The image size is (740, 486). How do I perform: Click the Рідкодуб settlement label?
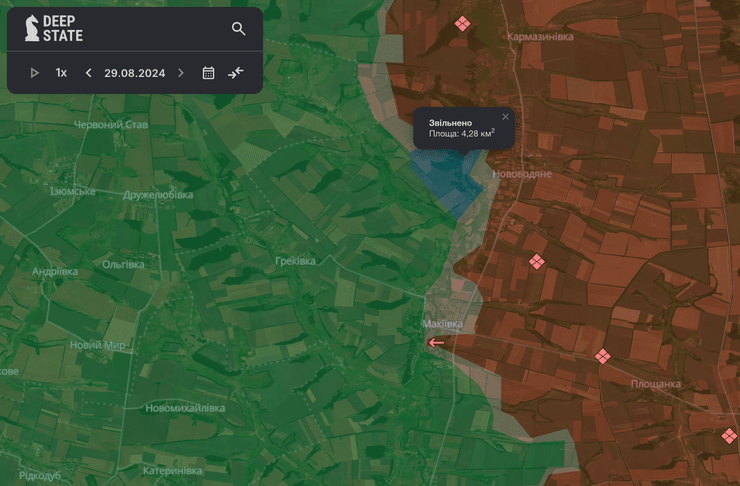(40, 475)
